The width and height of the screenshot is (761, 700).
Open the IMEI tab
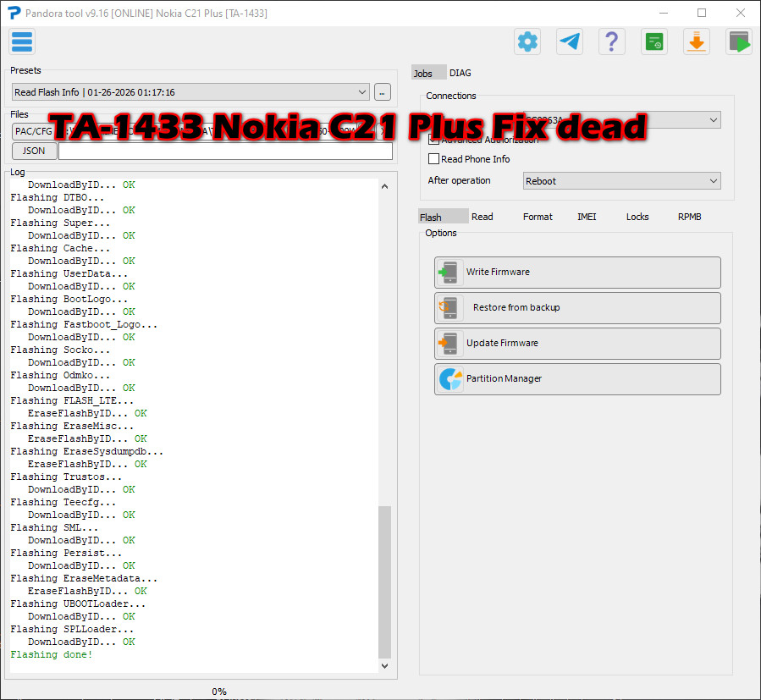click(x=587, y=217)
